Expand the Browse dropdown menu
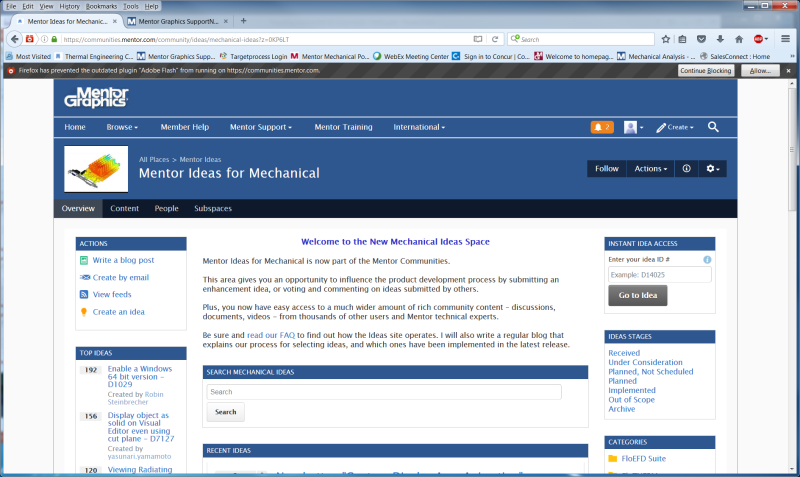 (x=122, y=127)
